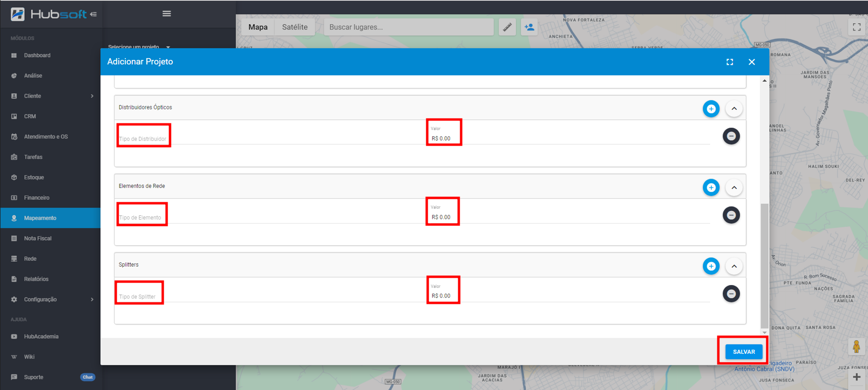Click the Relatórios sidebar icon
This screenshot has width=868, height=390.
pos(14,279)
